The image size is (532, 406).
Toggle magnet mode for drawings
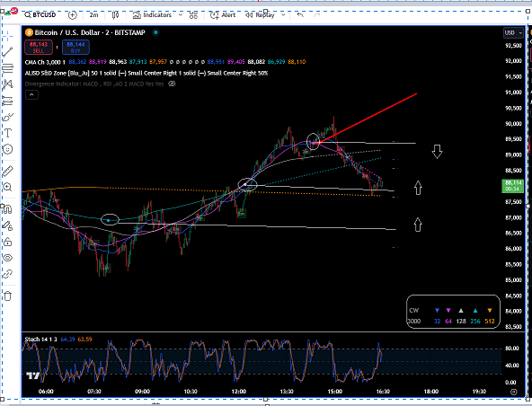7,209
